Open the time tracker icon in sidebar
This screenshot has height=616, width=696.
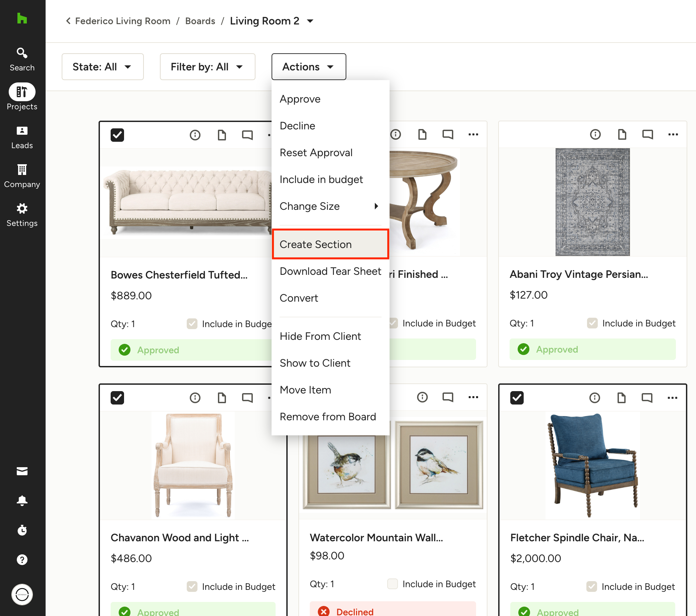click(22, 530)
